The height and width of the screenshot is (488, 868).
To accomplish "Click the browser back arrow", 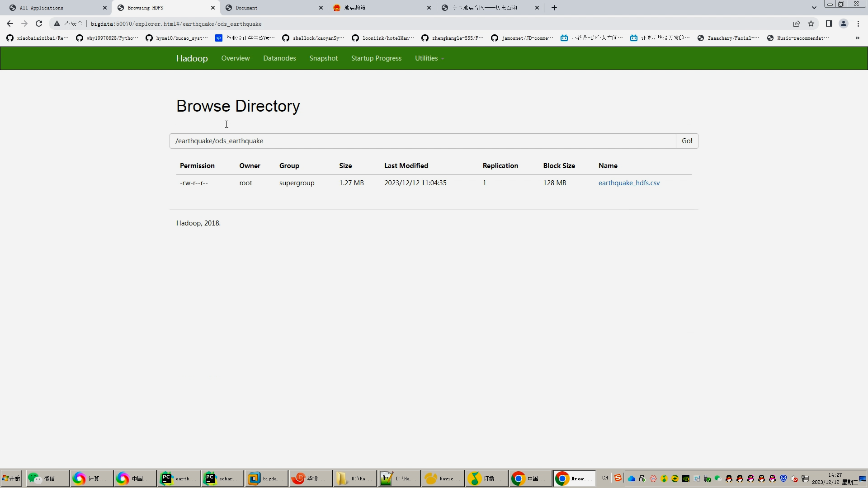I will pos(10,23).
